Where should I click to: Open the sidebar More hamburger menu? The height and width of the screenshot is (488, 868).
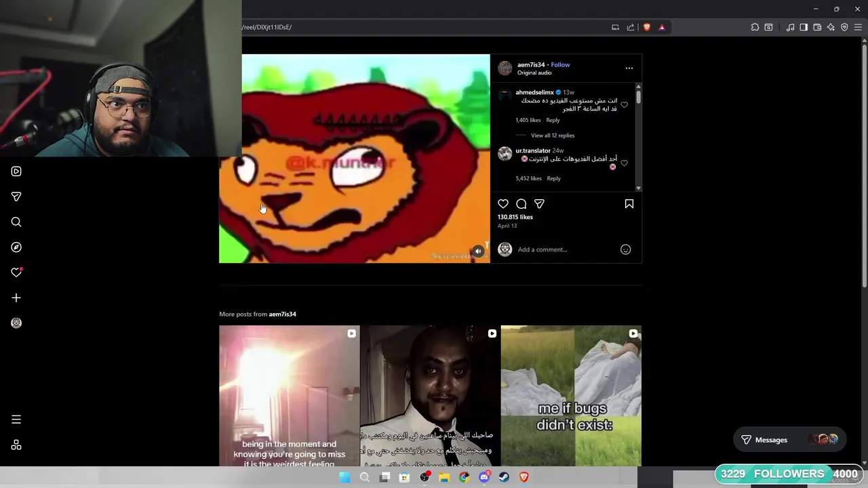[16, 420]
